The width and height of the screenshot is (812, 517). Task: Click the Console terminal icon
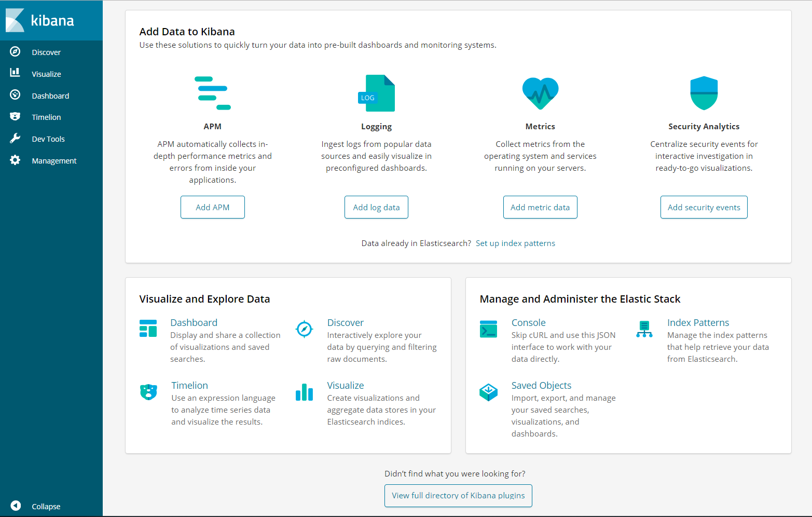[489, 329]
